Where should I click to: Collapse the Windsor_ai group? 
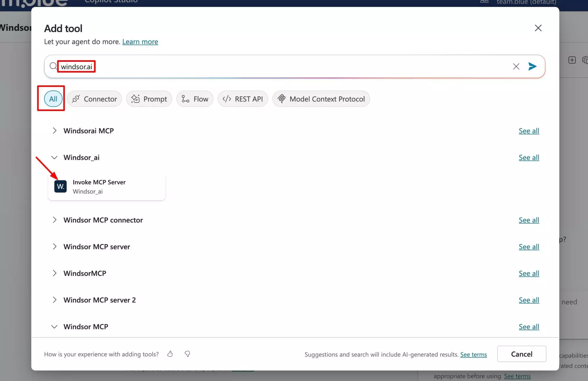pos(54,157)
